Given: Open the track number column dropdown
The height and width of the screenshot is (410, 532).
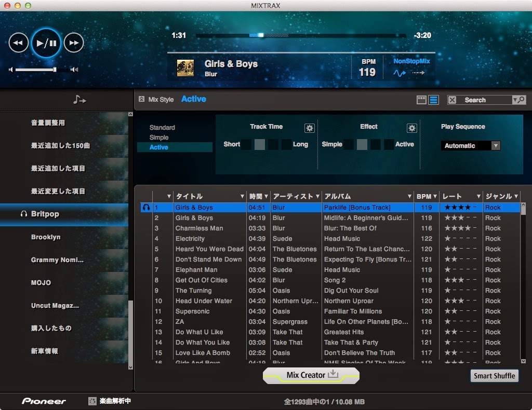Looking at the screenshot, I should point(169,197).
